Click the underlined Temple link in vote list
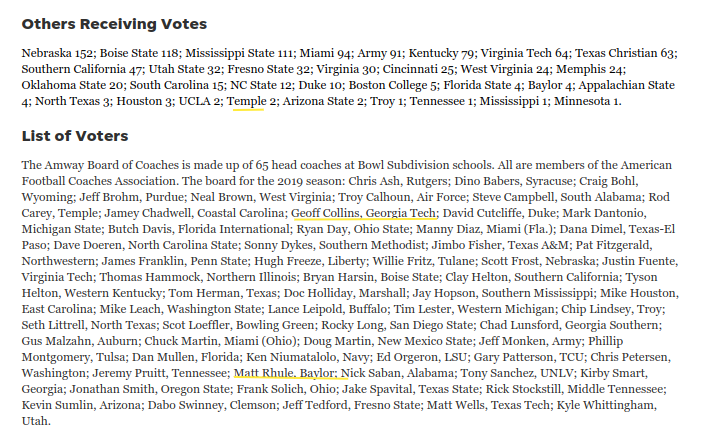Viewport: 706px width, 428px height. (245, 101)
